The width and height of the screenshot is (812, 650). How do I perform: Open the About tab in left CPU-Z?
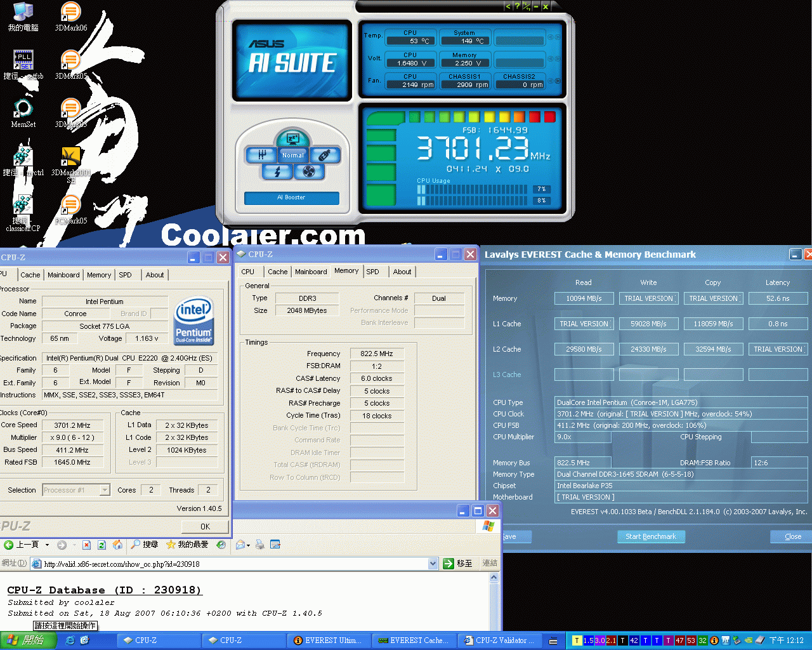155,275
